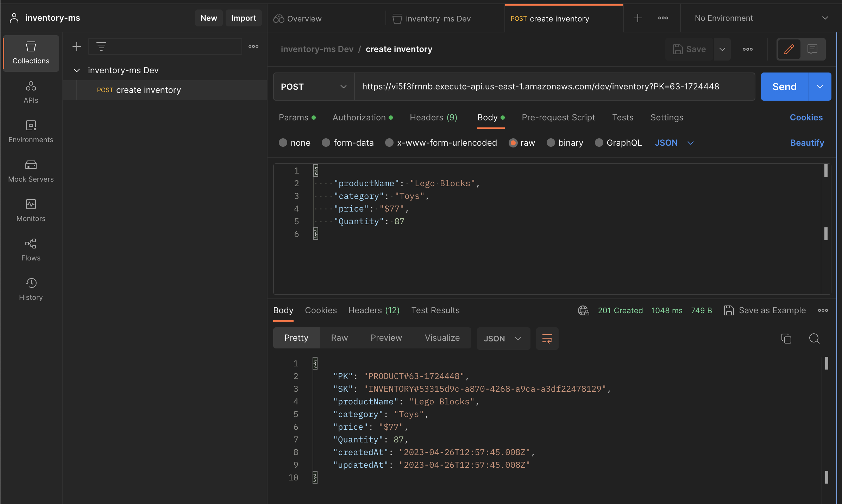Select the POST create inventory request in sidebar
The width and height of the screenshot is (842, 504).
coord(165,90)
